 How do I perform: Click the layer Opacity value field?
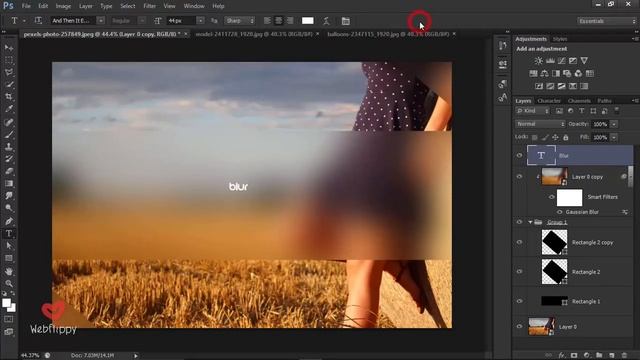(x=600, y=124)
